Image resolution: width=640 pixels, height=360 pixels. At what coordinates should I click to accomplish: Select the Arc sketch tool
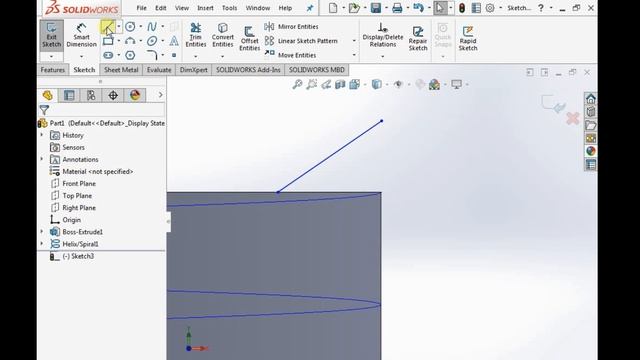pos(130,41)
